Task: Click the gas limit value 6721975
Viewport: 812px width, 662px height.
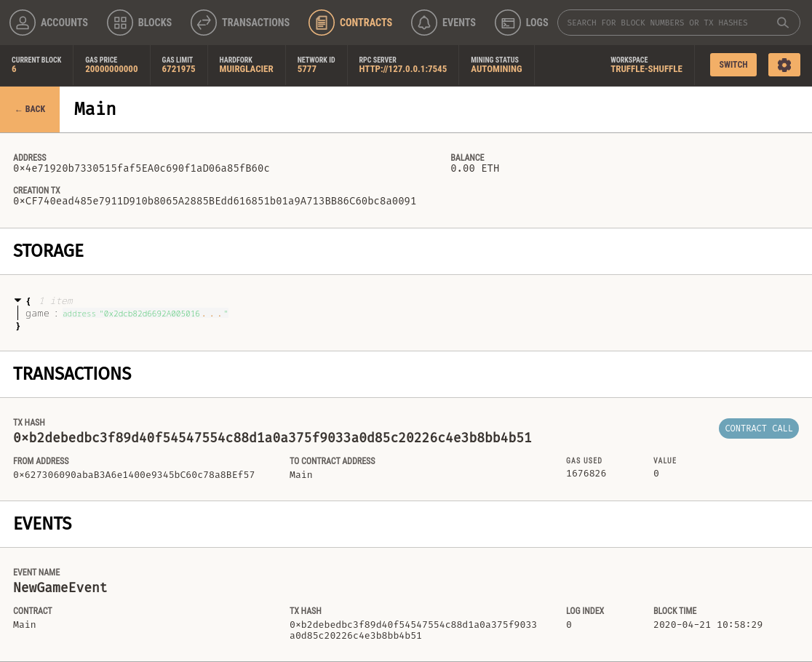Action: (179, 69)
